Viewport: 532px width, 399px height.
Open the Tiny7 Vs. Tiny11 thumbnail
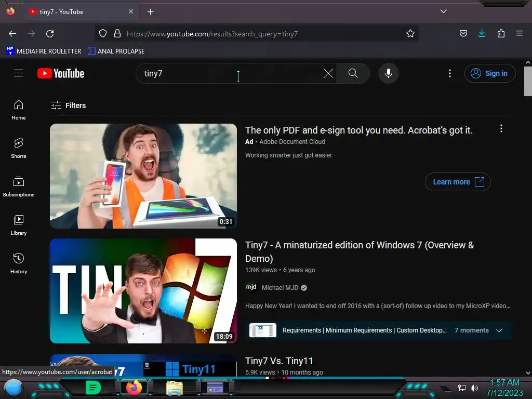coord(143,365)
